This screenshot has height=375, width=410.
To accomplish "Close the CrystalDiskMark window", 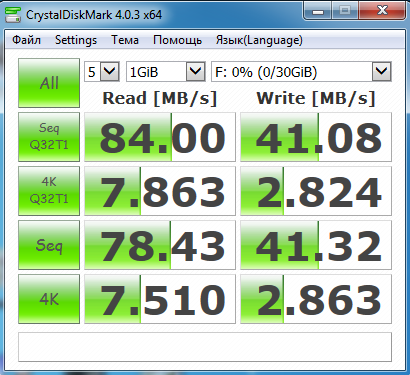I will pos(382,11).
